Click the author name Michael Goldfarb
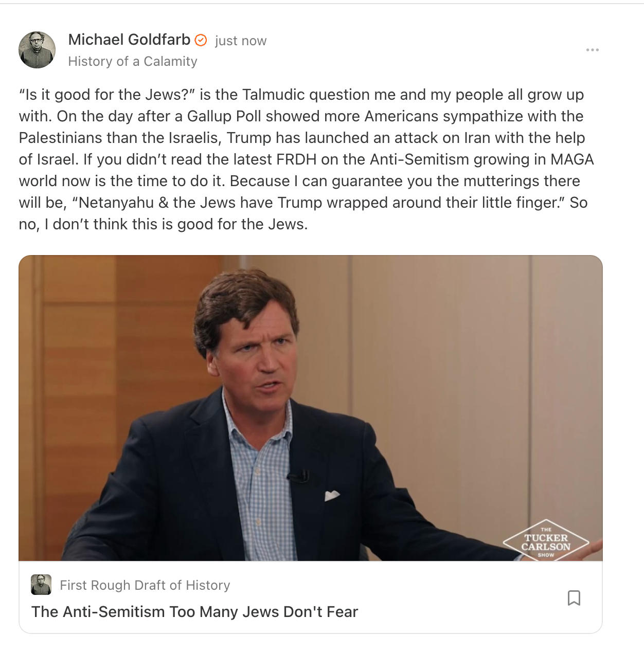644x653 pixels. (x=129, y=40)
